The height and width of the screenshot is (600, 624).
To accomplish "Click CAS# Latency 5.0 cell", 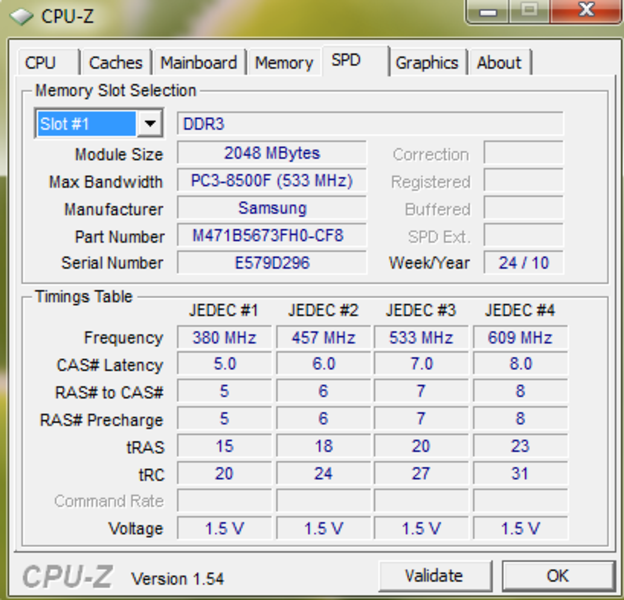I will (224, 364).
